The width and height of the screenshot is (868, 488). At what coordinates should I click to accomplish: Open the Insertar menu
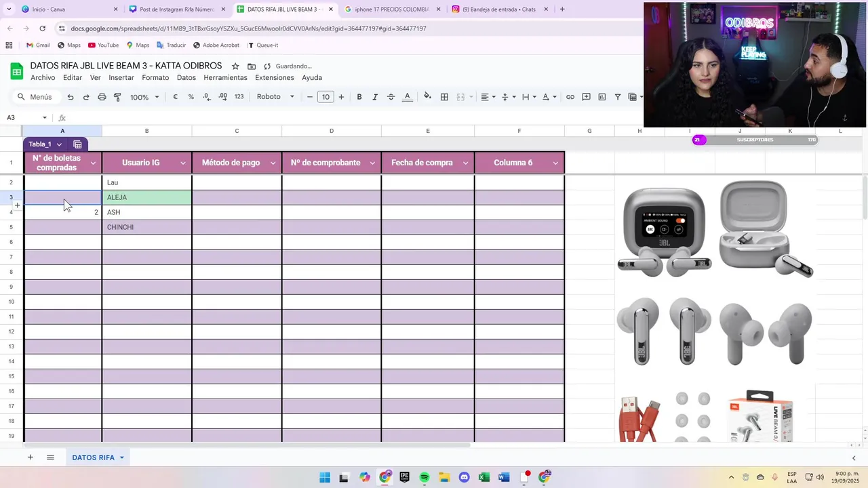click(121, 78)
